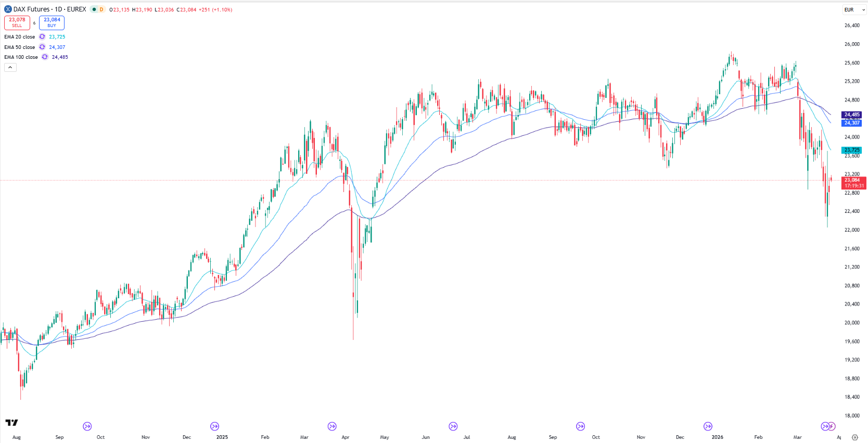Click the rollover marker near April 2025
This screenshot has width=868, height=443.
click(x=332, y=426)
